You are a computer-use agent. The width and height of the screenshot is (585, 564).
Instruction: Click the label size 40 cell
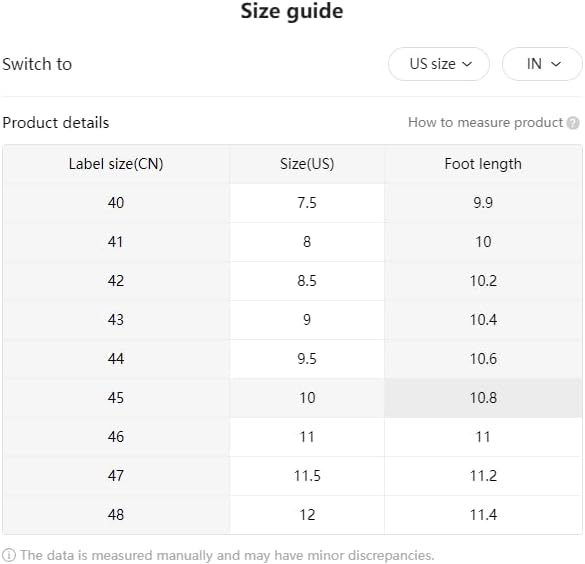point(116,203)
